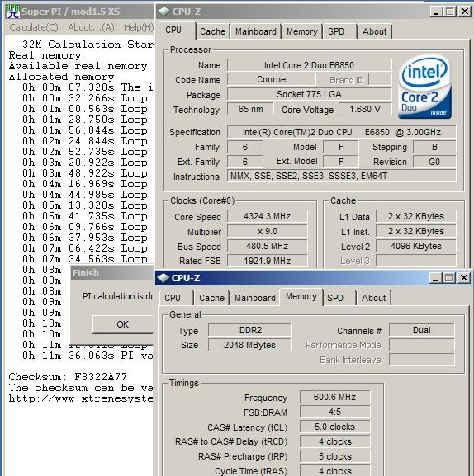Viewport: 474px width, 476px height.
Task: Open the Help(H) menu in Super PI
Action: tap(139, 27)
